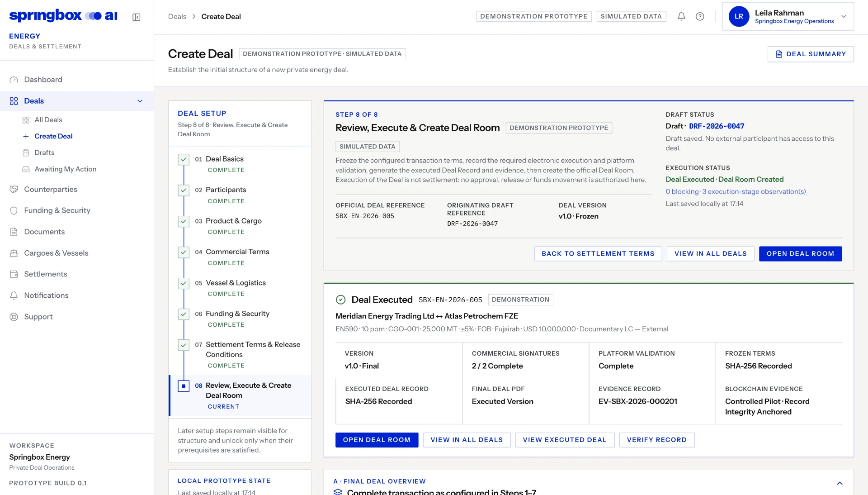Toggle the Funding & Security step checkbox

[184, 314]
